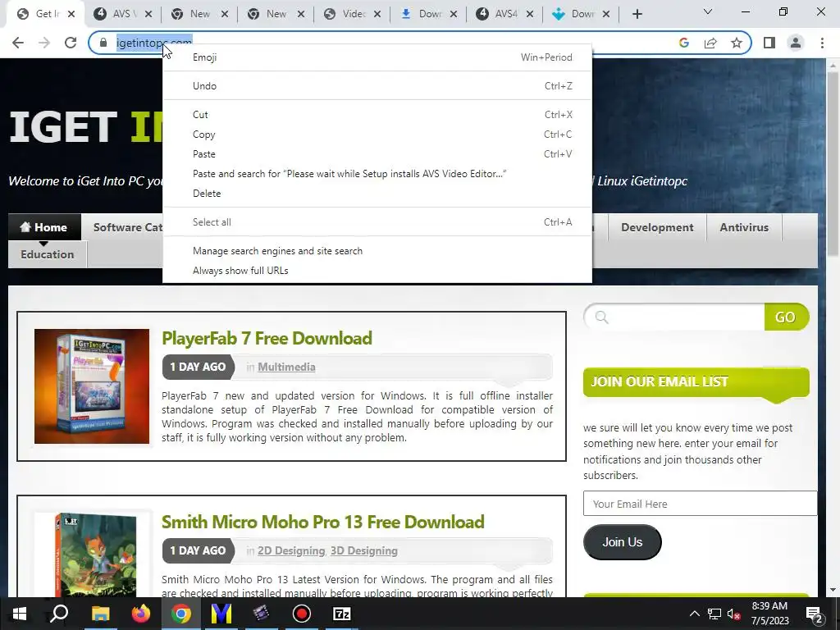Click Select all in the context menu

click(377, 221)
